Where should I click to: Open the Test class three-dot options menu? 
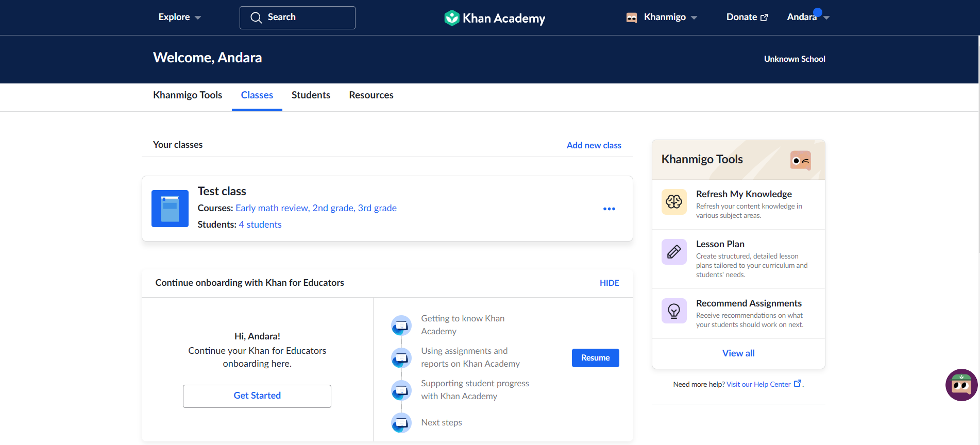[609, 209]
